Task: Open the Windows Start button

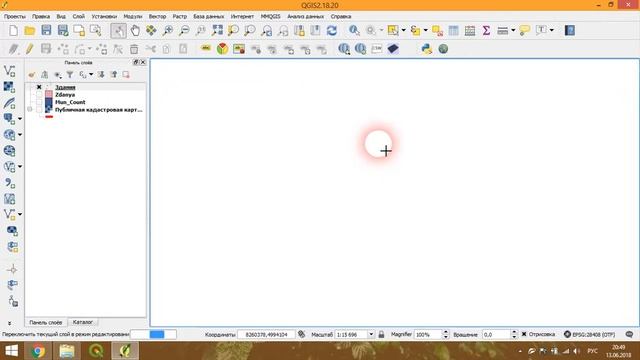Action: 11,351
